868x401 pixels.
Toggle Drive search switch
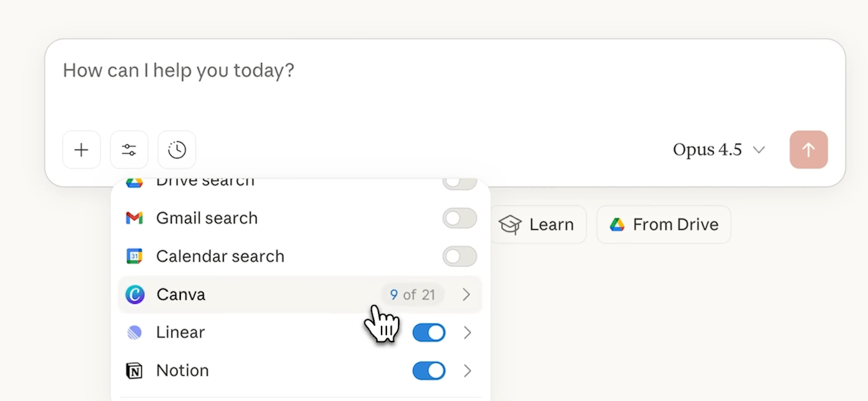point(459,183)
